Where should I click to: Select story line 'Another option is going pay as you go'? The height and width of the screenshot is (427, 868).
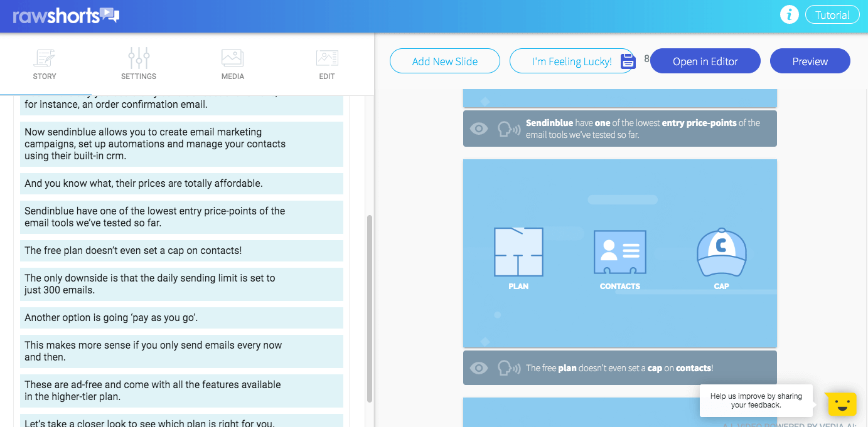(181, 318)
